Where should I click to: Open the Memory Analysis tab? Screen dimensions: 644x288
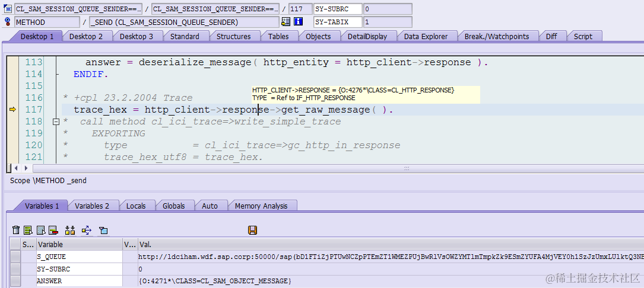pos(261,206)
